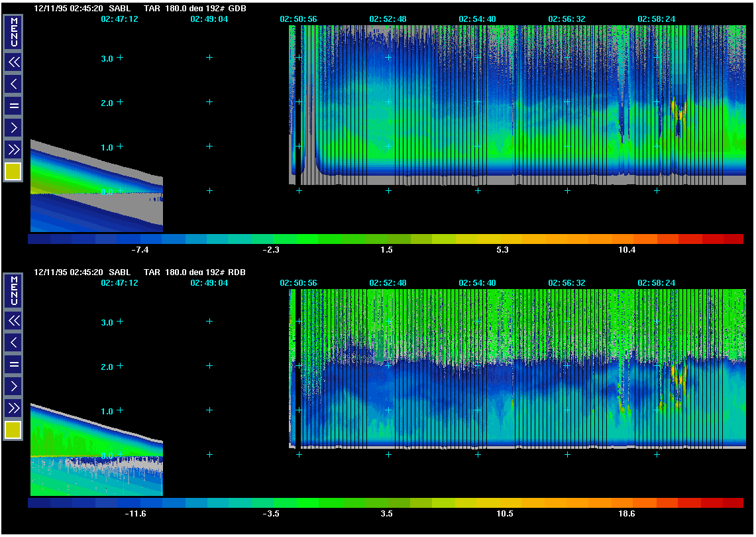Step back with the single-left arrow in the bottom panel

point(13,342)
